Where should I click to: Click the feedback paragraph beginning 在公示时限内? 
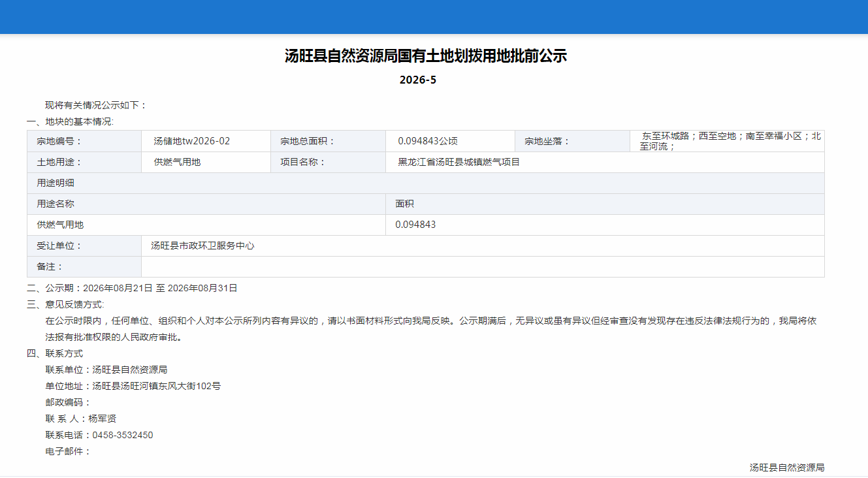coord(430,321)
